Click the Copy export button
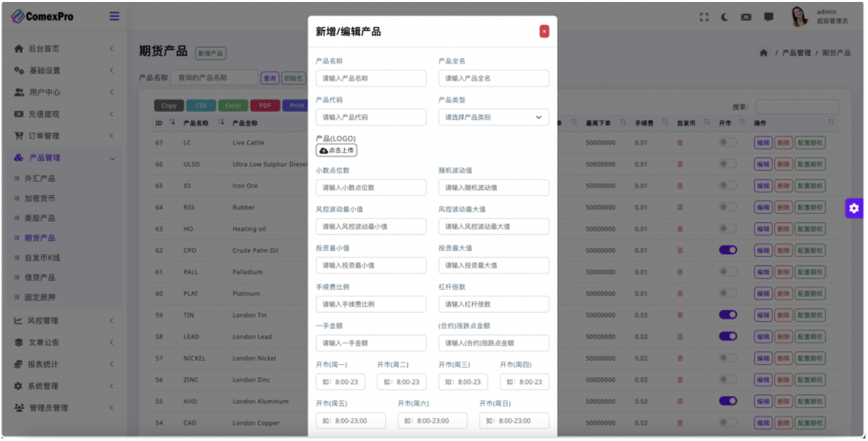The width and height of the screenshot is (868, 441). [x=169, y=106]
